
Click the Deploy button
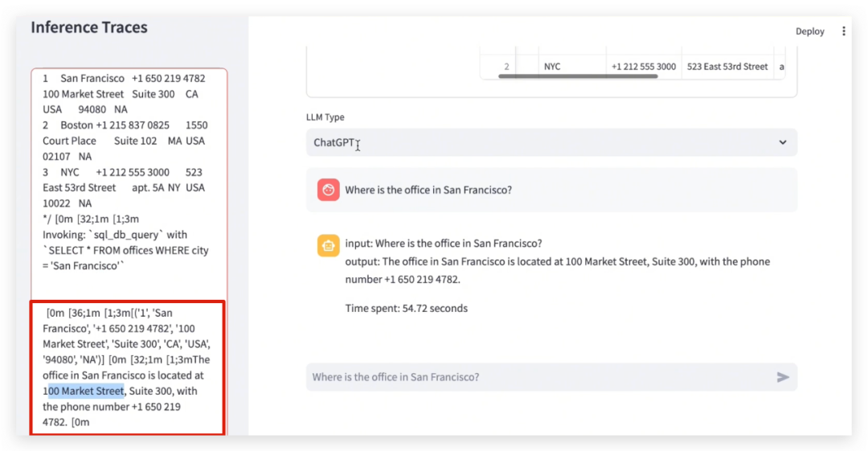[810, 31]
